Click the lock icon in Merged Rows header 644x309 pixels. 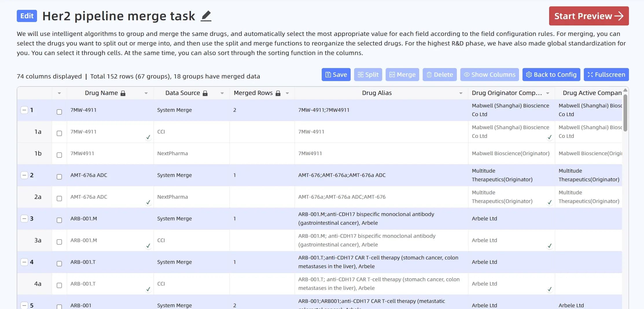tap(278, 93)
